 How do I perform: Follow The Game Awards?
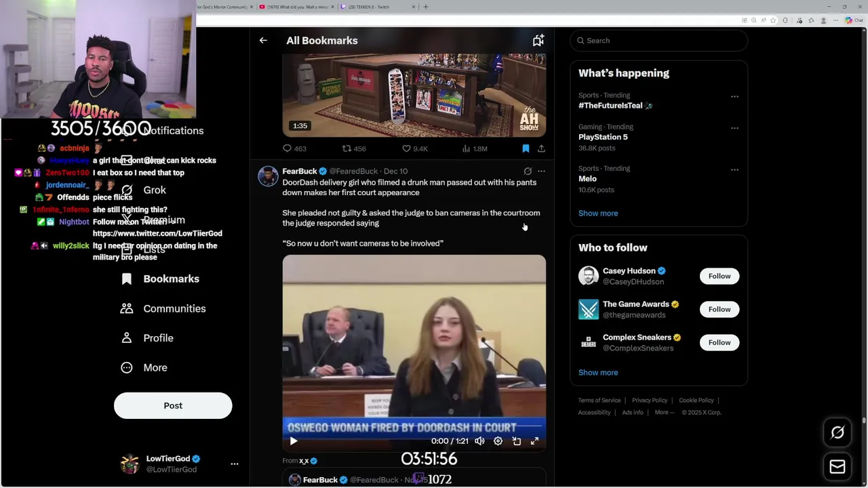(719, 310)
